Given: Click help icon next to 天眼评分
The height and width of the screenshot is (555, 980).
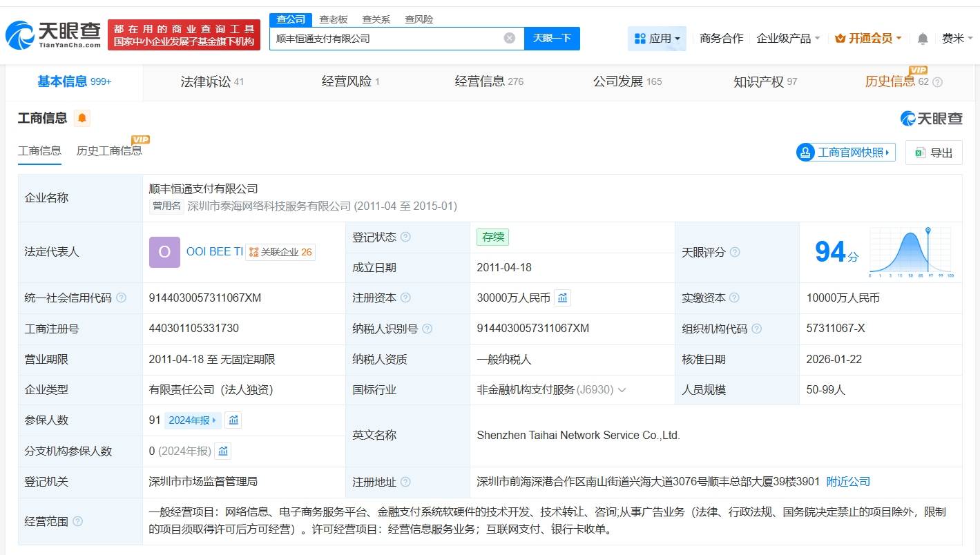Looking at the screenshot, I should pos(735,253).
